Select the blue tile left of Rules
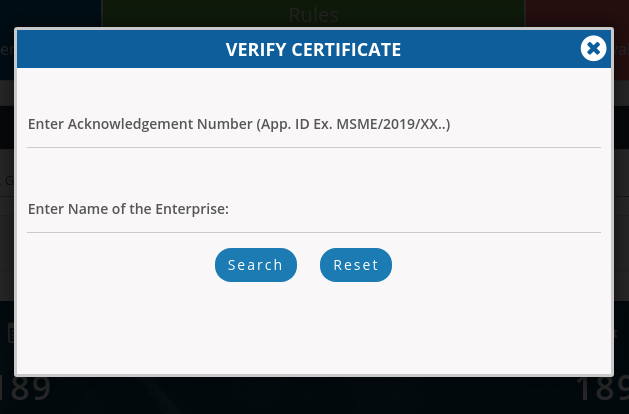The width and height of the screenshot is (629, 414). 50,13
